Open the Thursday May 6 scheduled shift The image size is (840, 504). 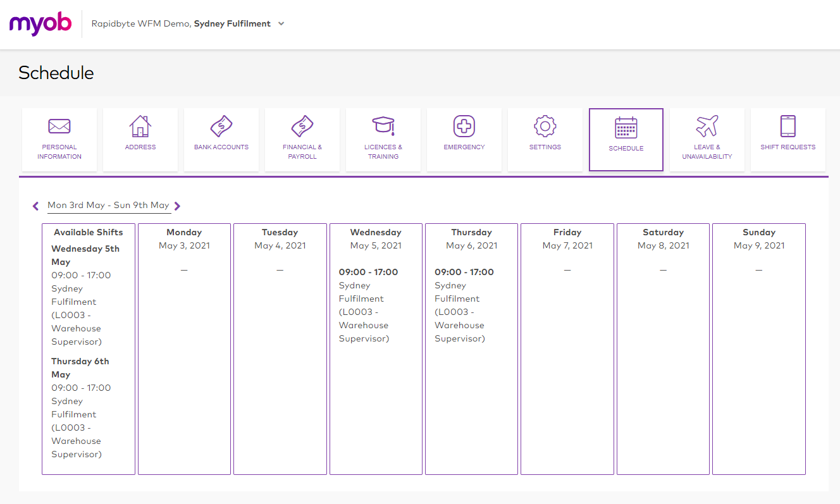click(464, 305)
